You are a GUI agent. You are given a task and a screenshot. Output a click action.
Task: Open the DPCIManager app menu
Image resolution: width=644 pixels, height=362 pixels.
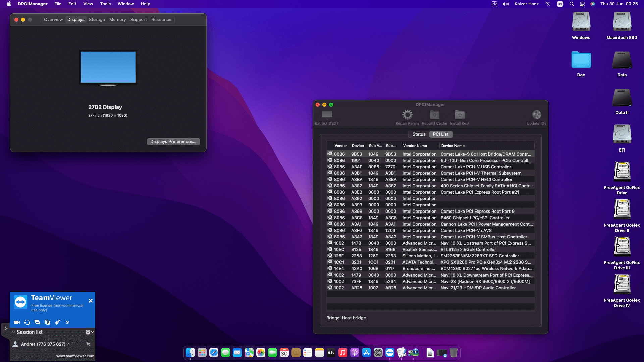(x=33, y=4)
